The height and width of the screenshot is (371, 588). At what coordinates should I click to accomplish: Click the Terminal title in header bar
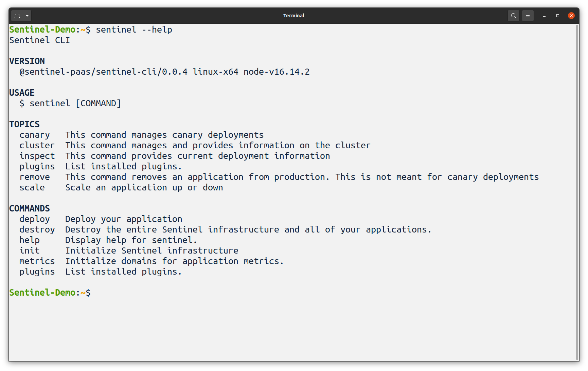pyautogui.click(x=294, y=16)
